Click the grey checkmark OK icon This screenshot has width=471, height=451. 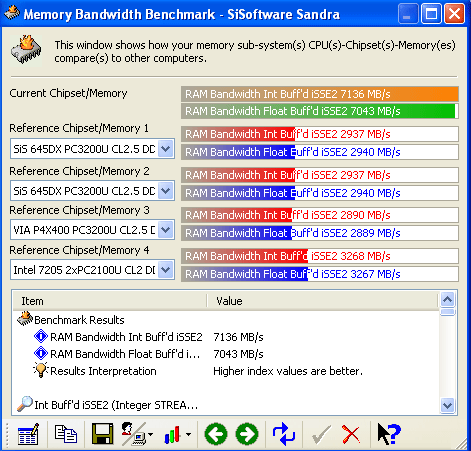tap(321, 435)
